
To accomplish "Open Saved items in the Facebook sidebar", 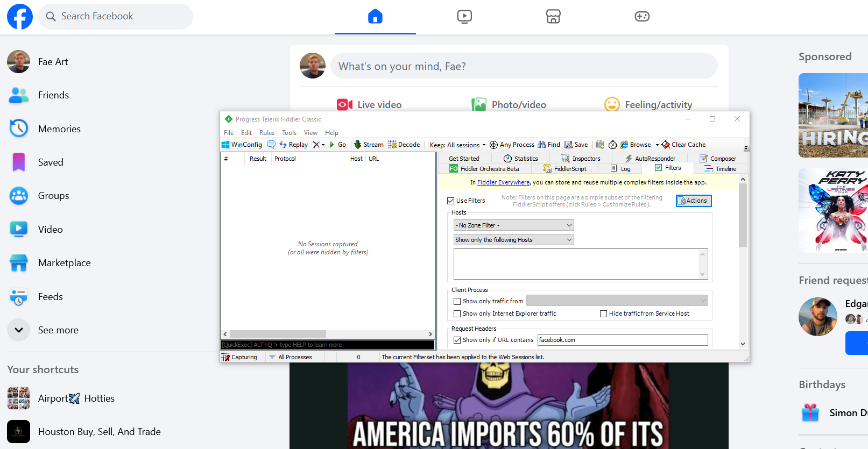I will [36, 162].
